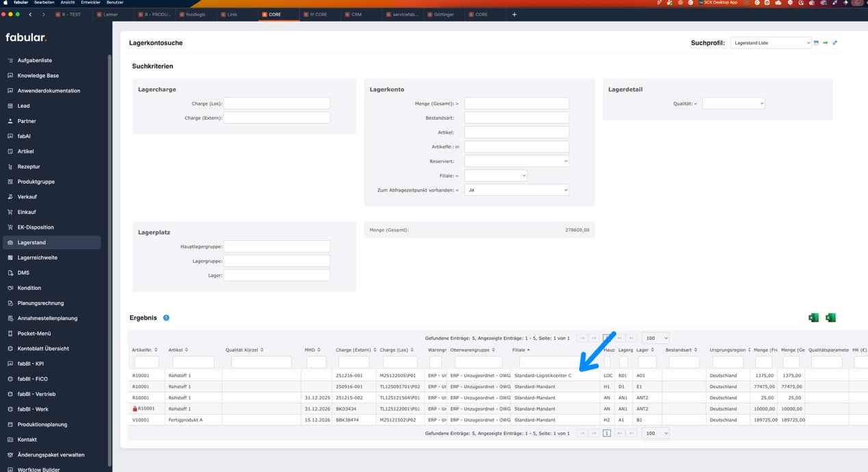The height and width of the screenshot is (472, 868).
Task: Open the browser new tab plus icon
Action: [x=514, y=14]
